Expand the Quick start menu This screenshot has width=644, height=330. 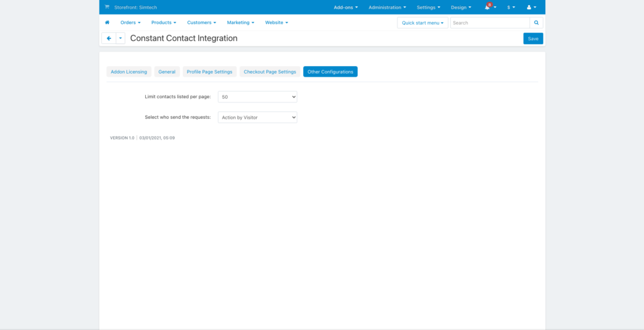[x=423, y=23]
